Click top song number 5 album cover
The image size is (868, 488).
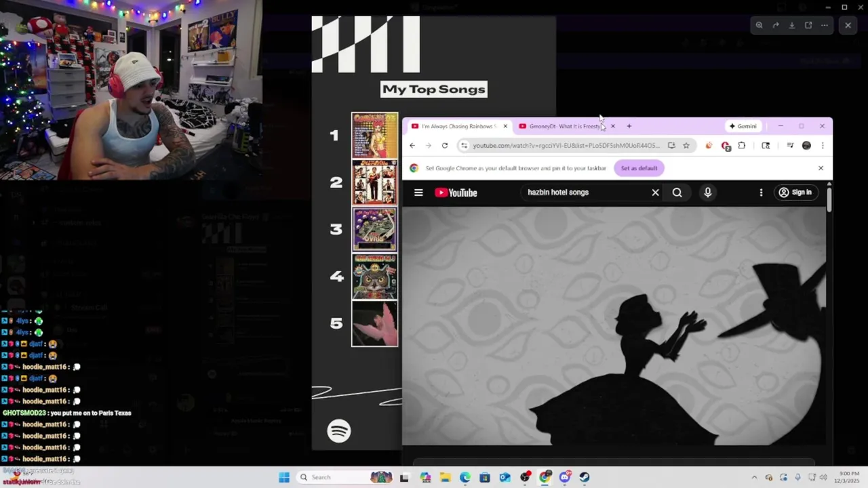pyautogui.click(x=374, y=323)
